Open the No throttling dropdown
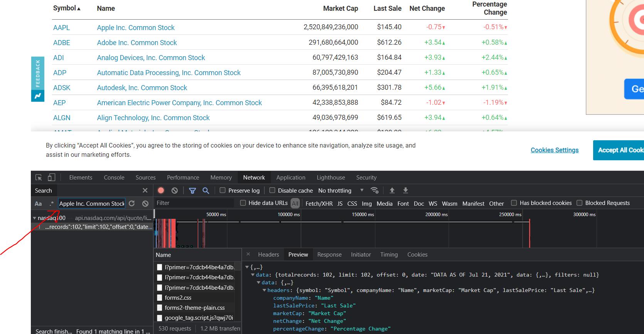Viewport: 644px width, 334px height. click(341, 190)
